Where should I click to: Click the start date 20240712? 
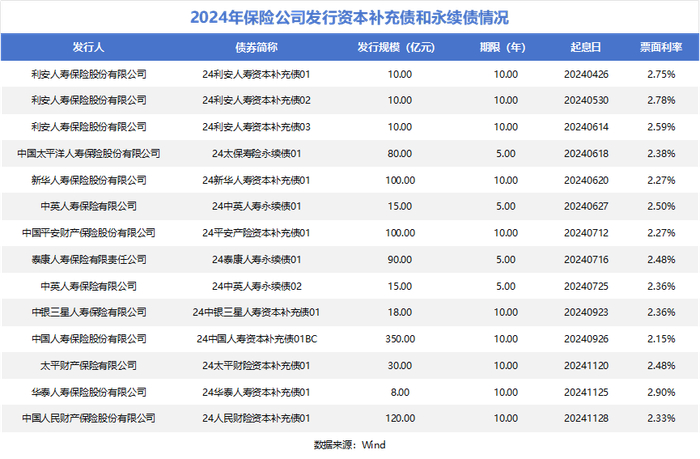(x=586, y=233)
